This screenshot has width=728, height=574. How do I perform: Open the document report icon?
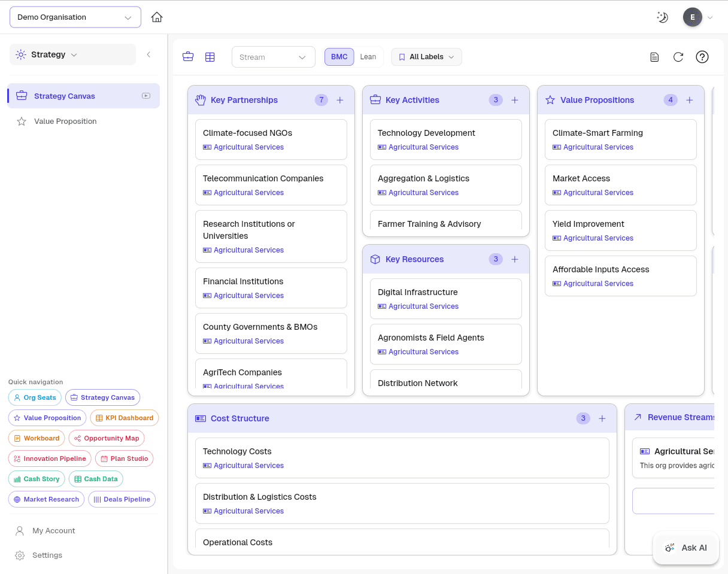(654, 57)
